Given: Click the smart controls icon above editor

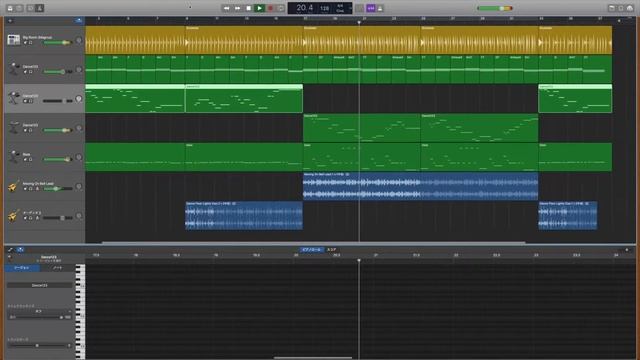Looking at the screenshot, I should point(11,249).
